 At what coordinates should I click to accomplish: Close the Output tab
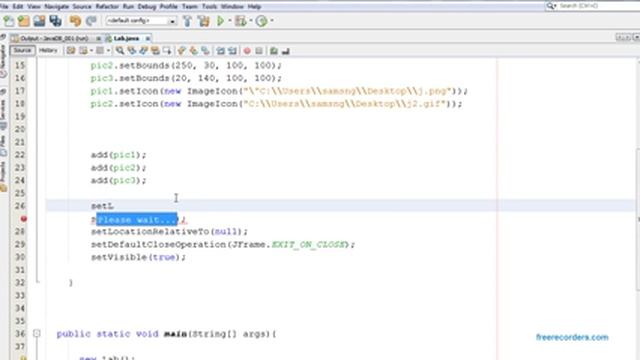[x=98, y=38]
